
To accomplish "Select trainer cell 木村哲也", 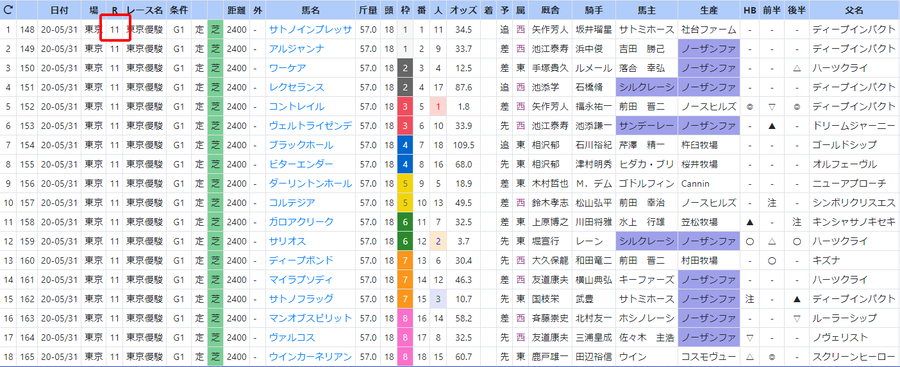I will point(549,183).
